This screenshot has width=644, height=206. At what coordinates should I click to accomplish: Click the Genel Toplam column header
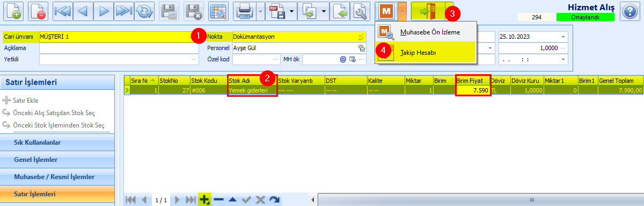[x=621, y=80]
